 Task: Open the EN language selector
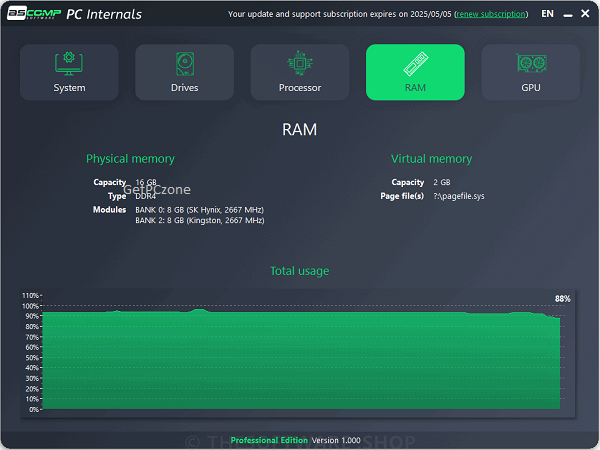tap(547, 14)
